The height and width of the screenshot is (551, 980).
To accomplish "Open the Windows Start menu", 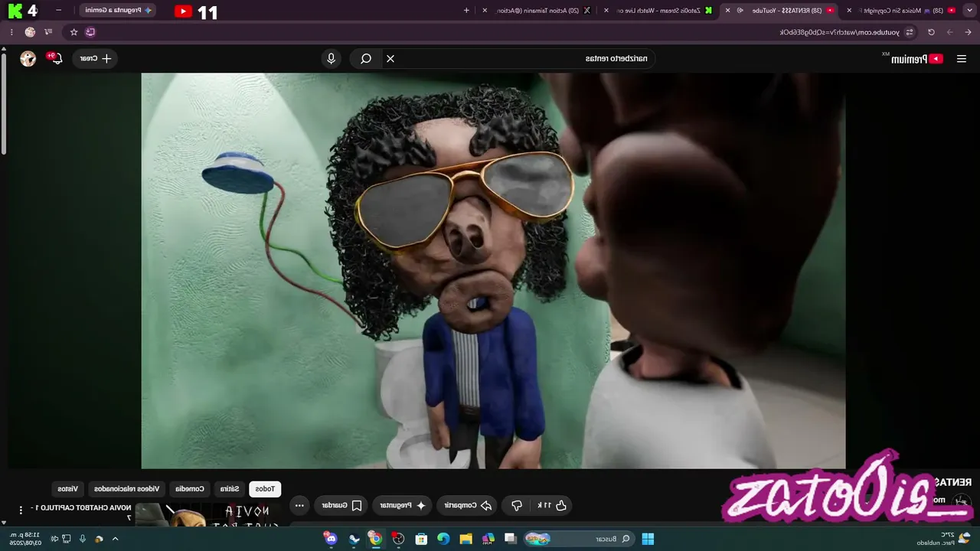I will [x=648, y=539].
